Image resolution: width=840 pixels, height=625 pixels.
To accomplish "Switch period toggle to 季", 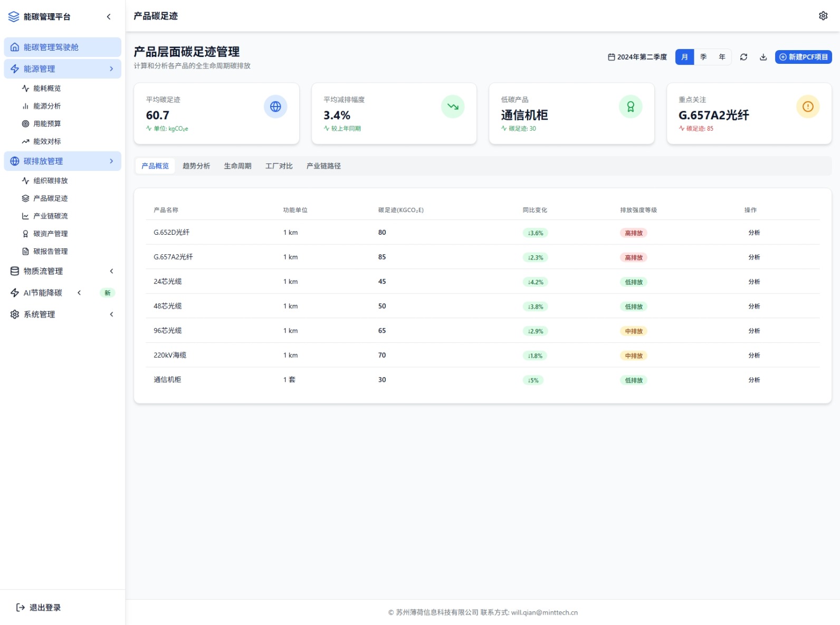I will coord(703,57).
